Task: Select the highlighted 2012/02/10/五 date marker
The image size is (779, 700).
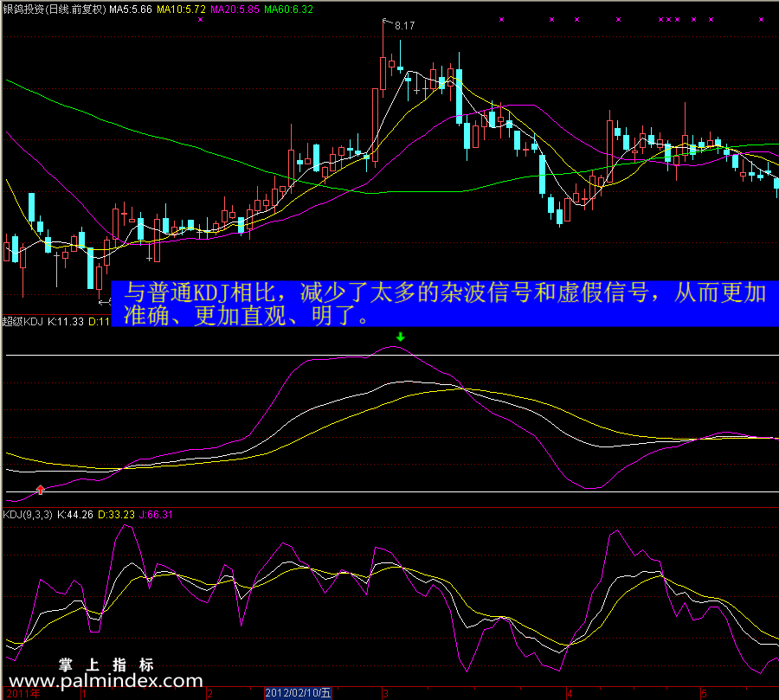Action: click(x=298, y=693)
